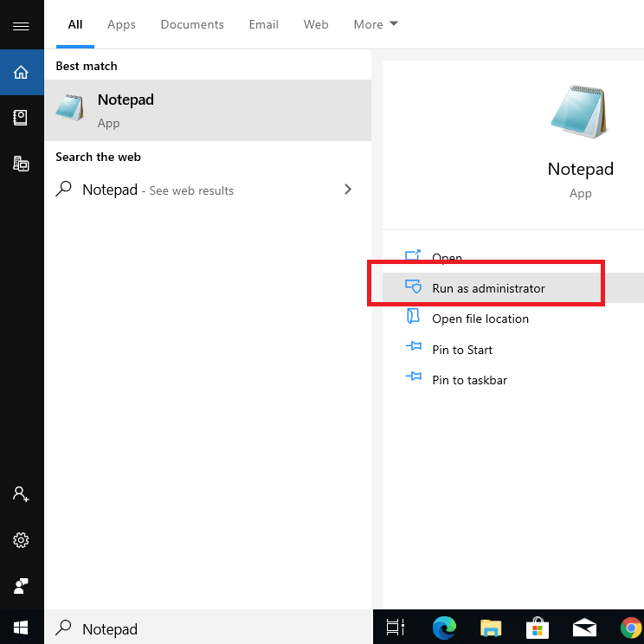Screen dimensions: 644x644
Task: Click the search box containing Notepad
Action: (x=208, y=628)
